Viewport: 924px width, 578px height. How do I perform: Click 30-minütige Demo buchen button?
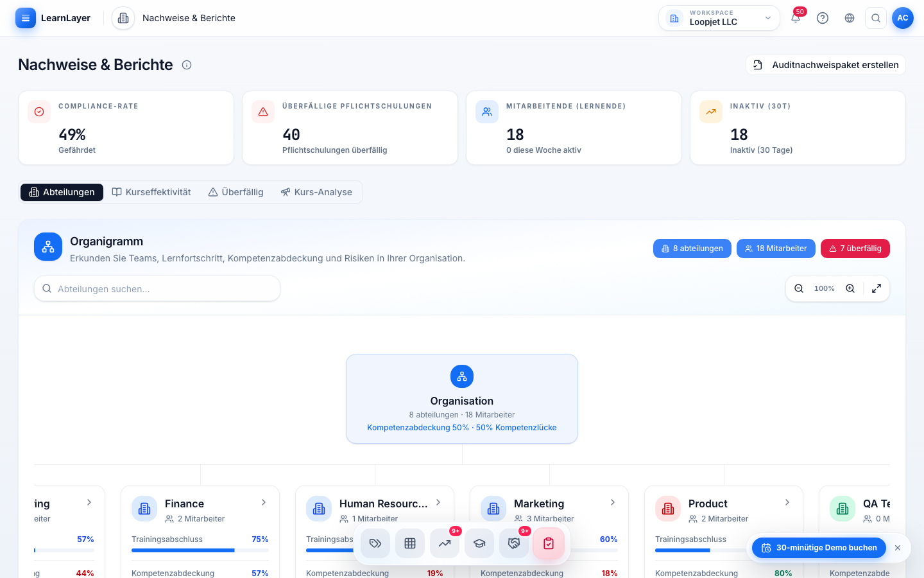819,548
